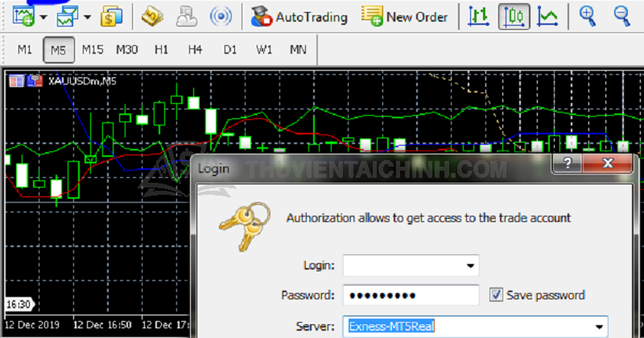Screen dimensions: 644x338
Task: Select the W1 timeframe
Action: [x=264, y=50]
